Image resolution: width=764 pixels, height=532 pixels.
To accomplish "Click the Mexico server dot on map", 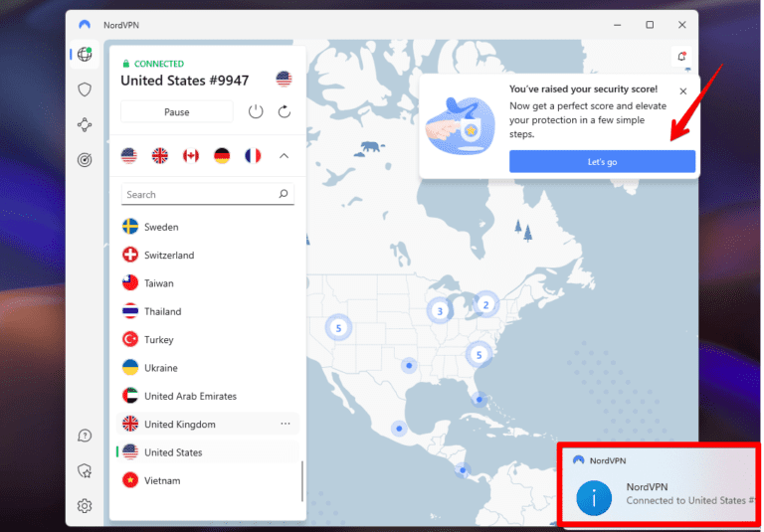I will tap(399, 429).
